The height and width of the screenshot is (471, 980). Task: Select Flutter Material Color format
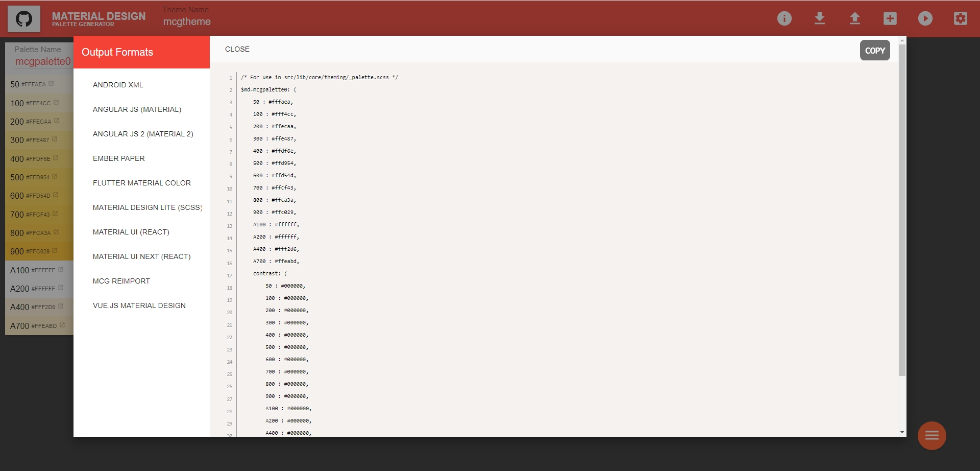pos(141,183)
